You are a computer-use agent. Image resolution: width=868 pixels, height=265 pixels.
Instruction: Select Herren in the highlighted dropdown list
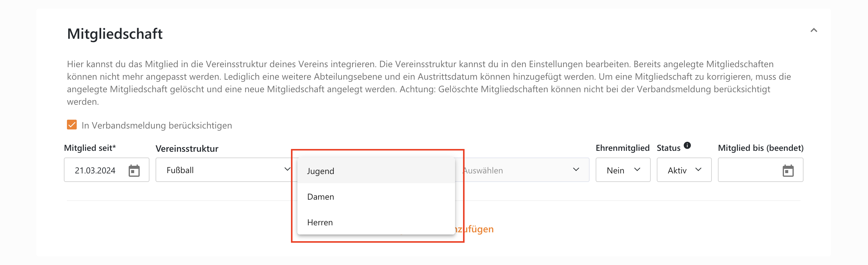[319, 222]
